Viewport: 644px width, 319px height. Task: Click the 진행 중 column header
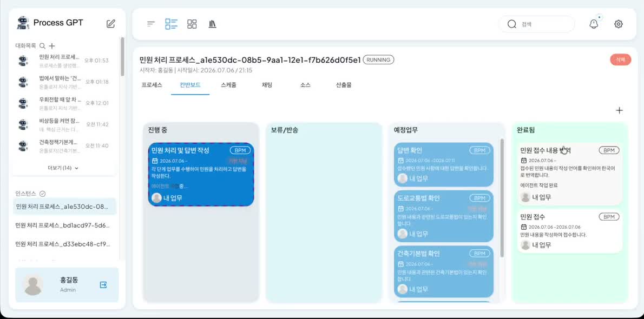[157, 130]
